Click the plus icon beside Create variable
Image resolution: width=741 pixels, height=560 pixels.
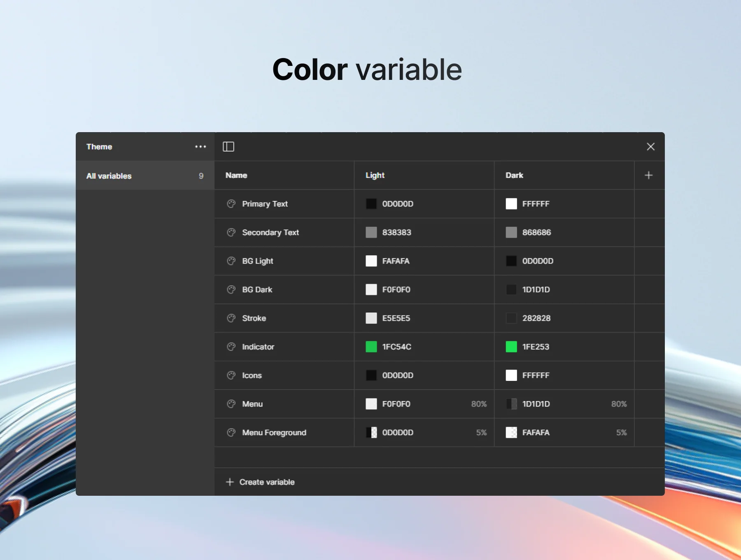point(230,482)
